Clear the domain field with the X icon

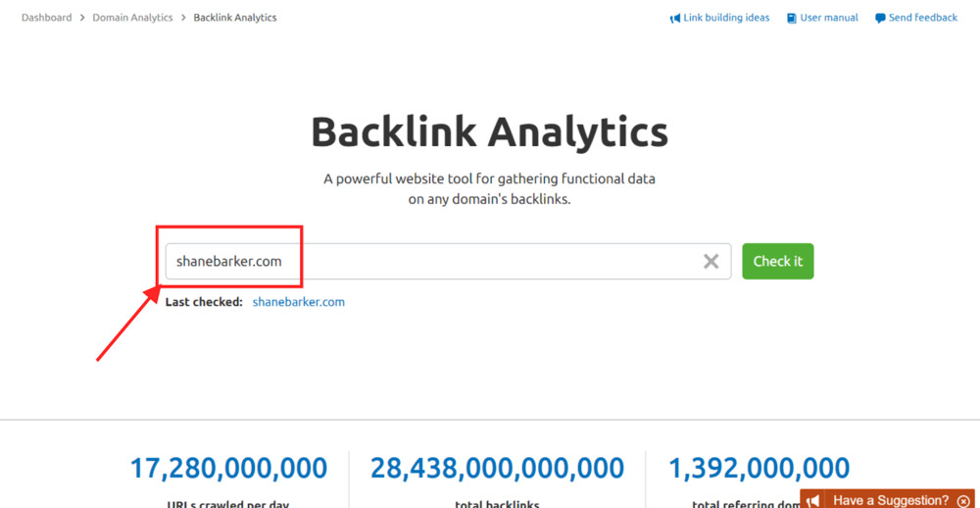(710, 262)
